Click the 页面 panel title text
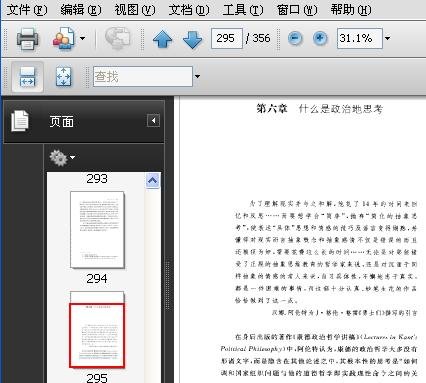The width and height of the screenshot is (426, 383). 62,122
